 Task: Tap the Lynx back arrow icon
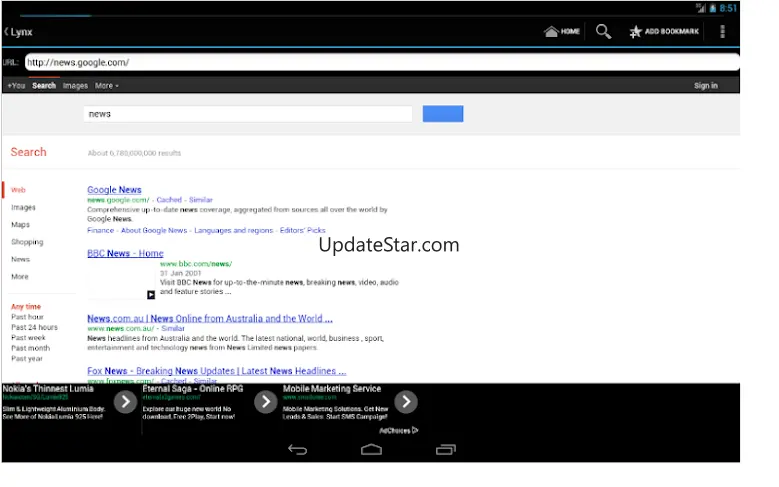[6, 32]
